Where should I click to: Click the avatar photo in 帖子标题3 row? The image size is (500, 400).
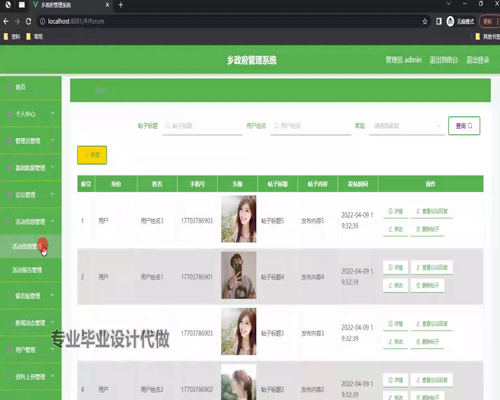(239, 332)
